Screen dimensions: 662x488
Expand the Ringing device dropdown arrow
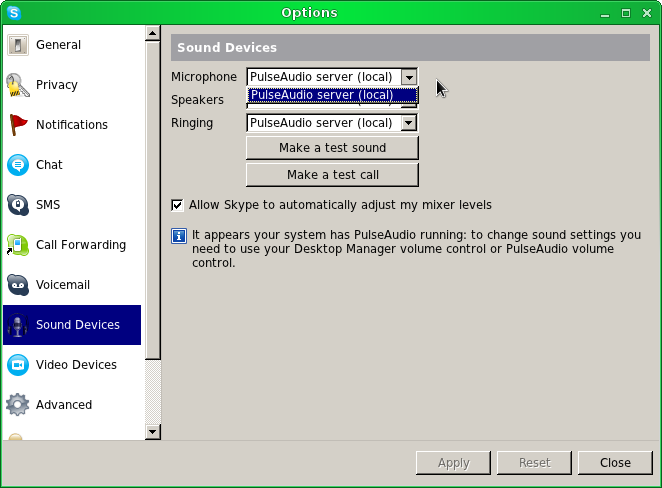click(409, 123)
